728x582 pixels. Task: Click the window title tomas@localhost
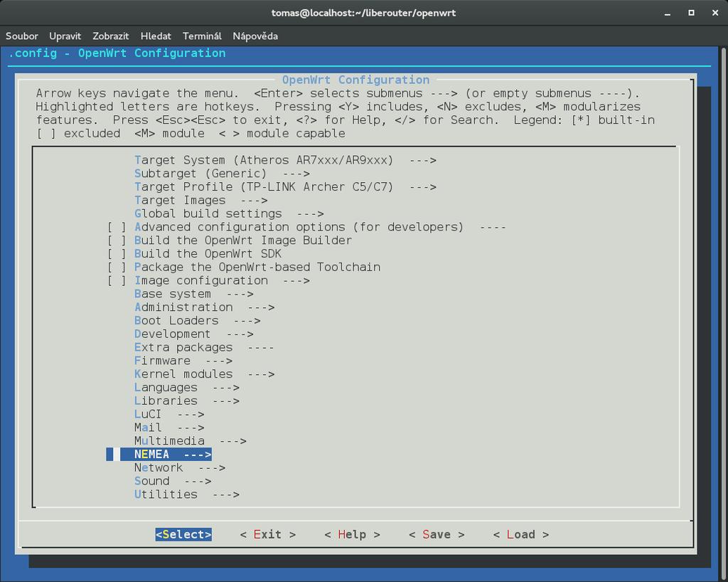pos(363,13)
